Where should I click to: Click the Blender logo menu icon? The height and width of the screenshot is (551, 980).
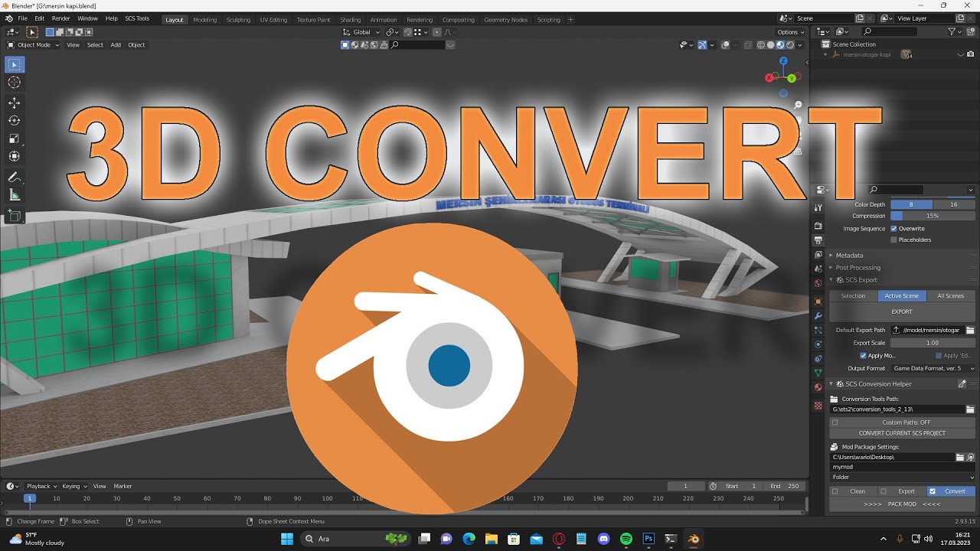pos(8,18)
